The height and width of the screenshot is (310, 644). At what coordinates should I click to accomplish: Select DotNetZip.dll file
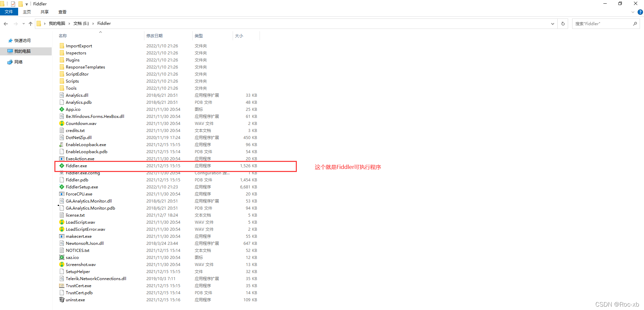(x=79, y=137)
